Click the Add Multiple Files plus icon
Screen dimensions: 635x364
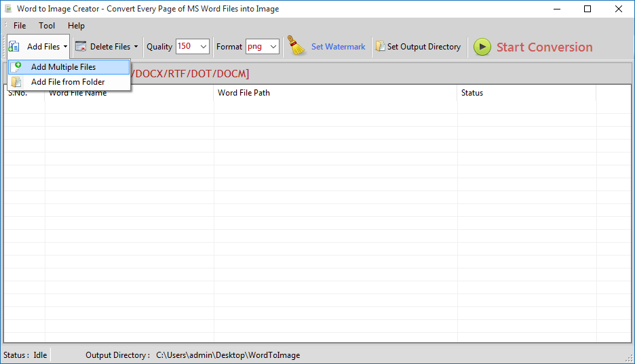coord(16,66)
